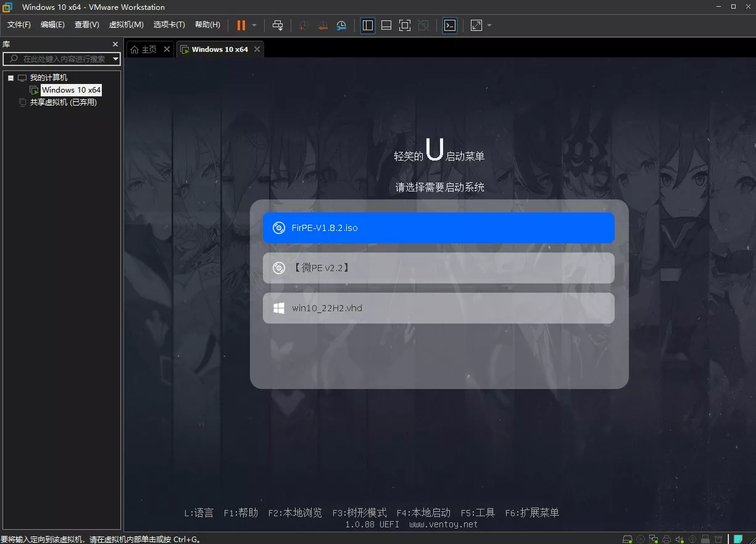This screenshot has width=756, height=544.
Task: Open the 编辑(E) menu
Action: click(x=52, y=25)
